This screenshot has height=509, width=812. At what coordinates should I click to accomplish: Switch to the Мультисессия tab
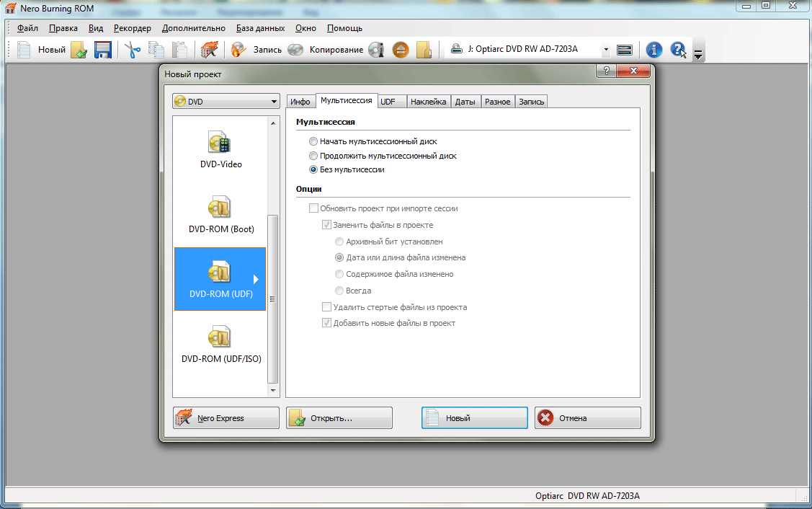click(346, 100)
